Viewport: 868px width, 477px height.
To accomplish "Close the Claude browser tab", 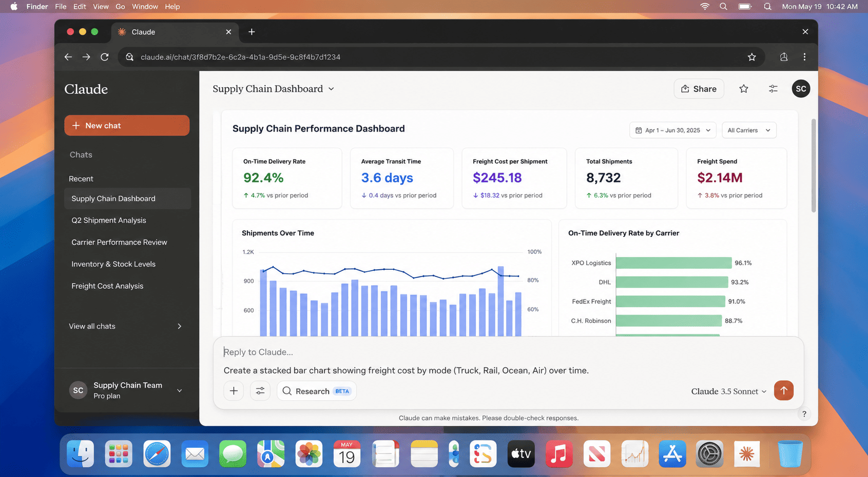I will pyautogui.click(x=228, y=32).
